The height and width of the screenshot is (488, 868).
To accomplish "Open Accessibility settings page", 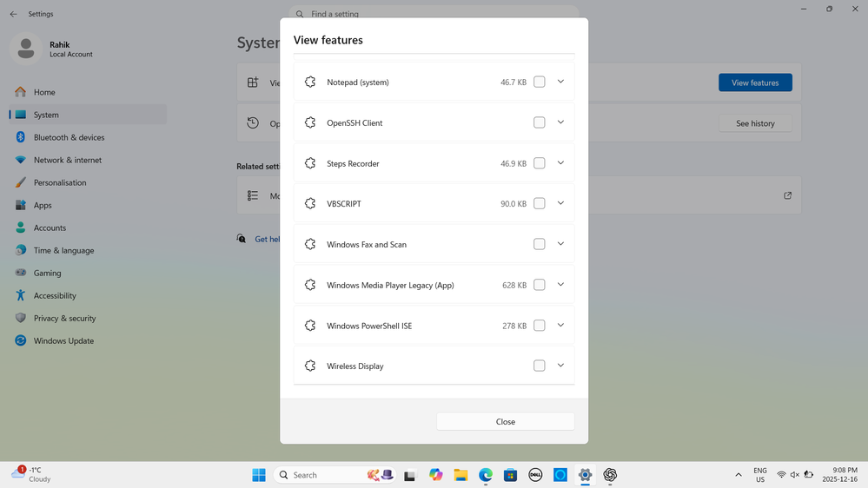I will (x=88, y=295).
